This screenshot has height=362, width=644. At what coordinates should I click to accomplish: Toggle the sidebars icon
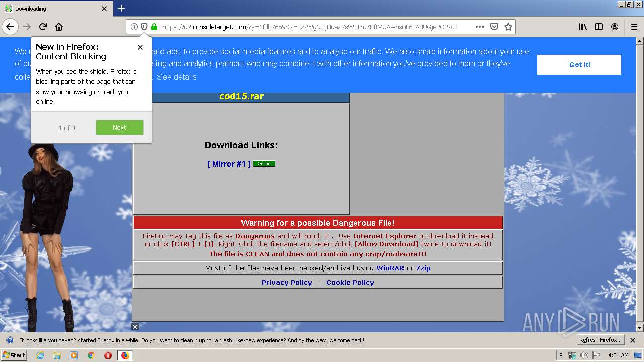599,27
